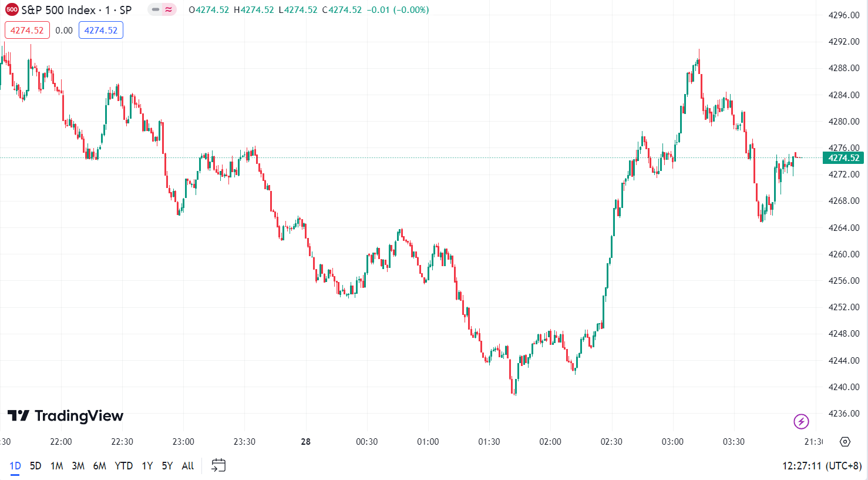This screenshot has width=868, height=480.
Task: Click the TradingView logo link
Action: (65, 416)
